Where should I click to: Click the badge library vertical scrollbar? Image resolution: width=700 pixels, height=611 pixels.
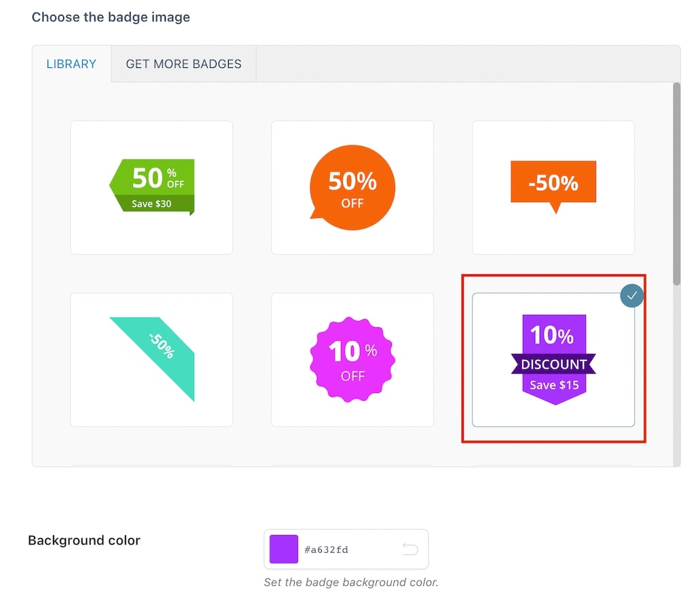(677, 184)
